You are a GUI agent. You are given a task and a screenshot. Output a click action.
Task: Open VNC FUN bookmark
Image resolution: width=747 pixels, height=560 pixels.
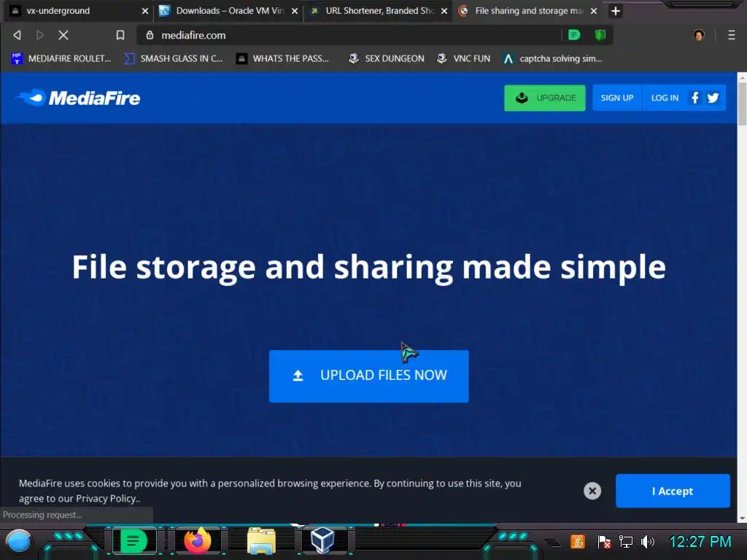point(463,58)
